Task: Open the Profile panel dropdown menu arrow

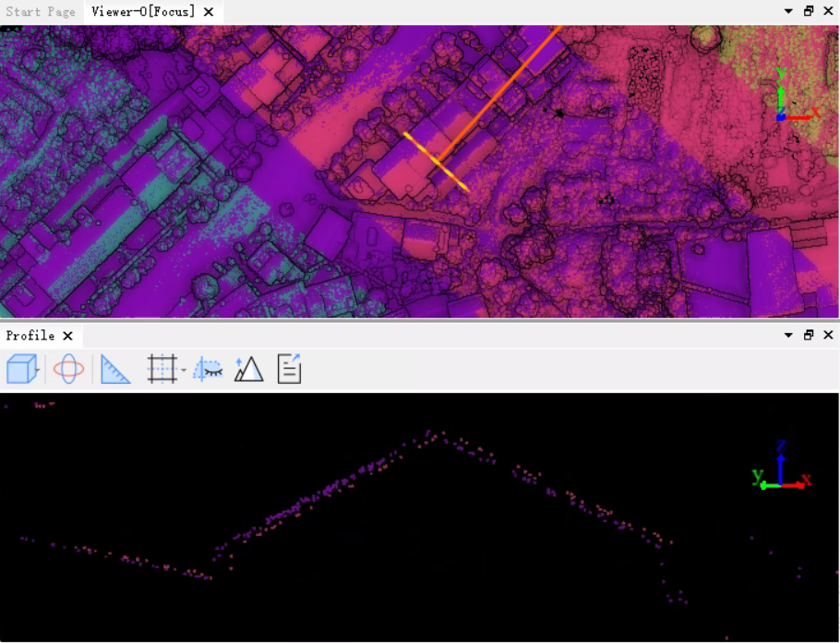Action: pyautogui.click(x=788, y=336)
